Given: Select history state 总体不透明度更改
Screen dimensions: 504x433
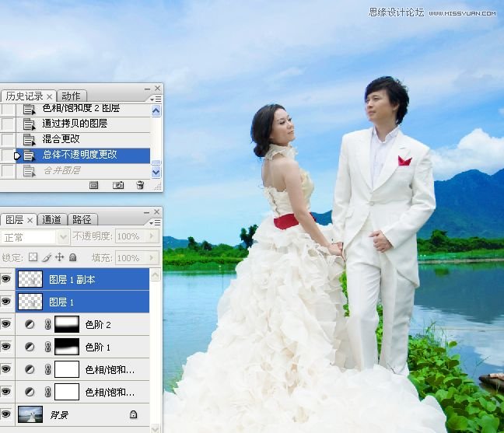Looking at the screenshot, I should coord(83,155).
